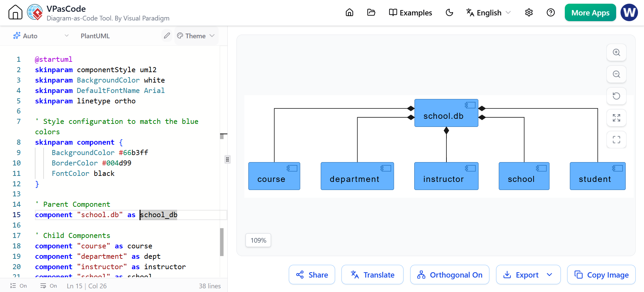Expand the English language dropdown
644x292 pixels.
click(x=488, y=13)
